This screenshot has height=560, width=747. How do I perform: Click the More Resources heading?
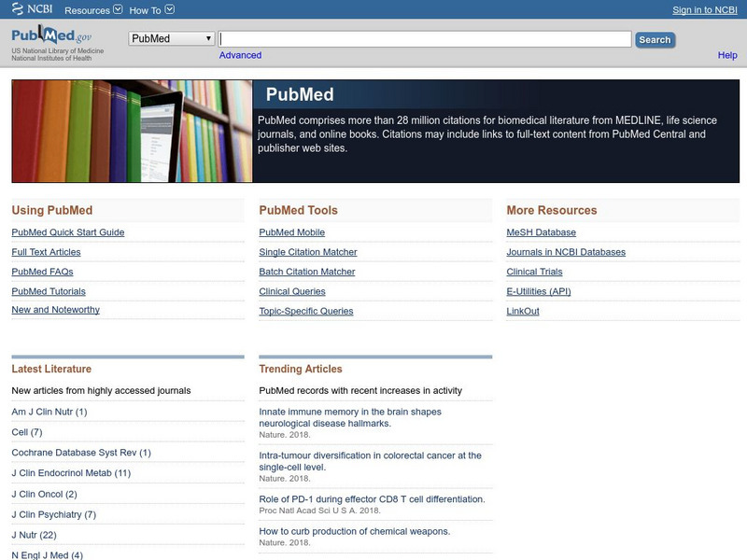coord(551,211)
